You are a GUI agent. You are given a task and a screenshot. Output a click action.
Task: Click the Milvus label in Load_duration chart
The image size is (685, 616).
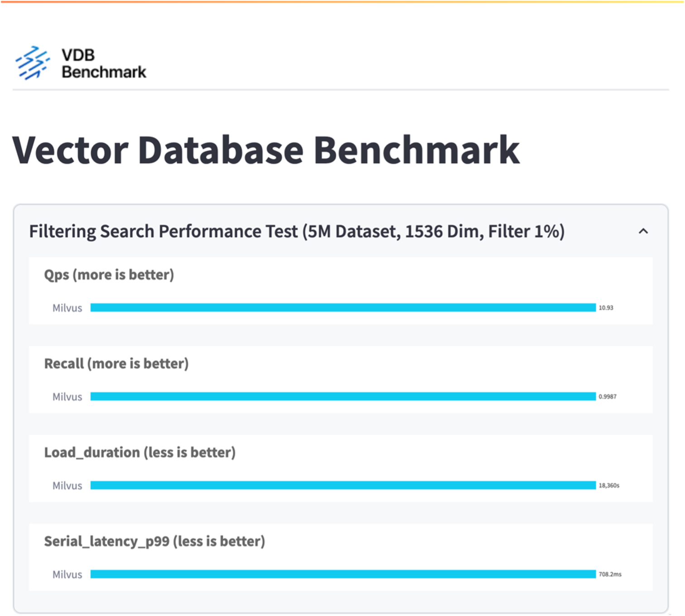click(x=68, y=486)
